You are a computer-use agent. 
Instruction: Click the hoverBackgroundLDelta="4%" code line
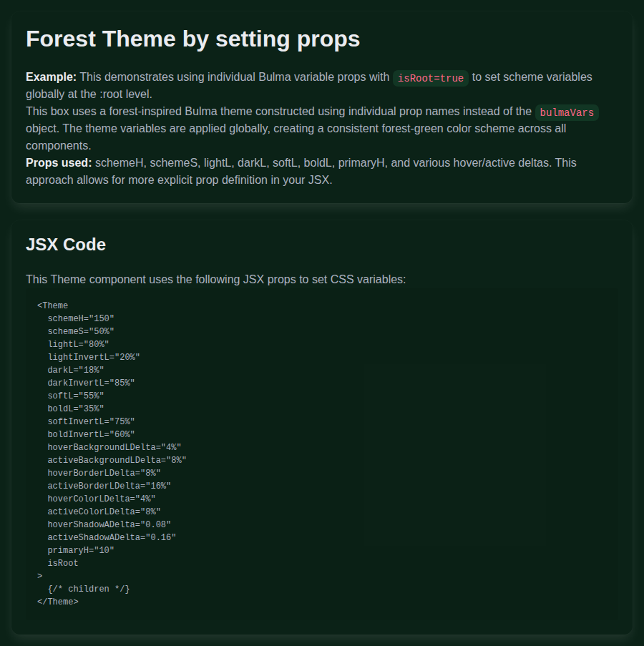114,447
